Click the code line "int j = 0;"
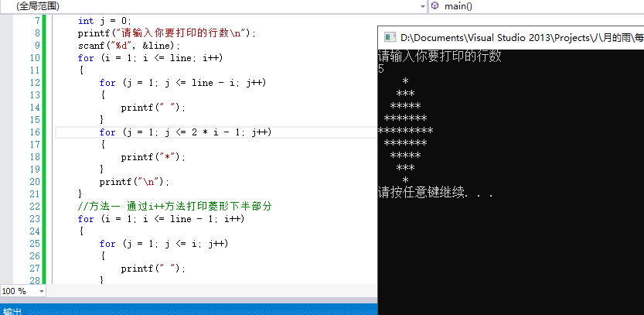The image size is (644, 315). [x=104, y=21]
